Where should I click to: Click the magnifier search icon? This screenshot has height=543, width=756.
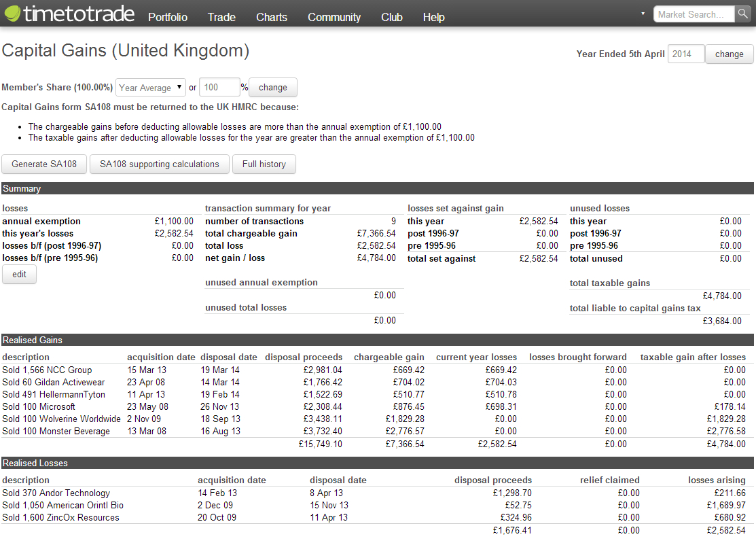[742, 14]
